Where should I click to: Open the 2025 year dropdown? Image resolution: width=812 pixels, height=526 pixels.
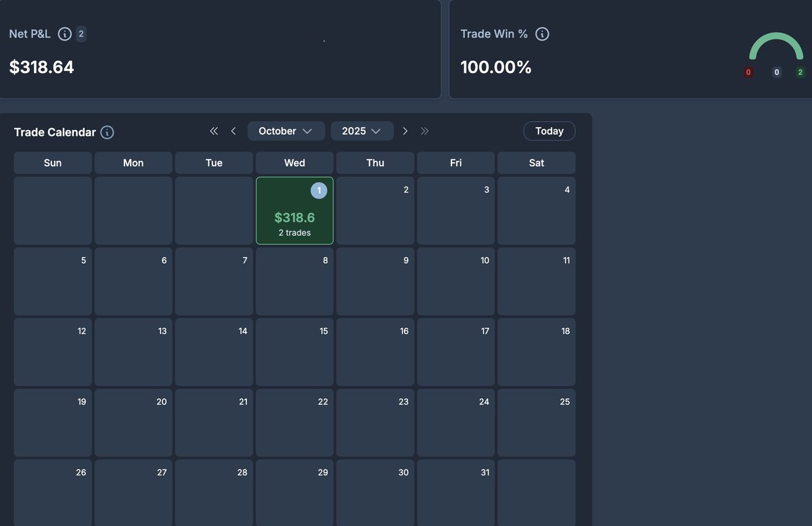tap(362, 131)
